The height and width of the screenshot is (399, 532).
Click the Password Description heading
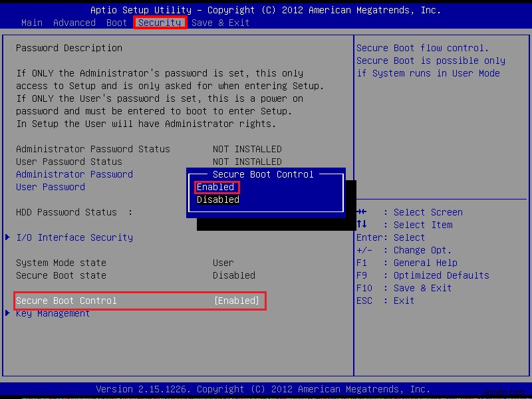[69, 48]
